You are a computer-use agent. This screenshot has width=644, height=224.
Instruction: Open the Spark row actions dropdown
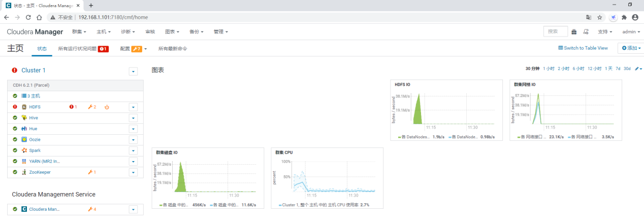coord(134,151)
